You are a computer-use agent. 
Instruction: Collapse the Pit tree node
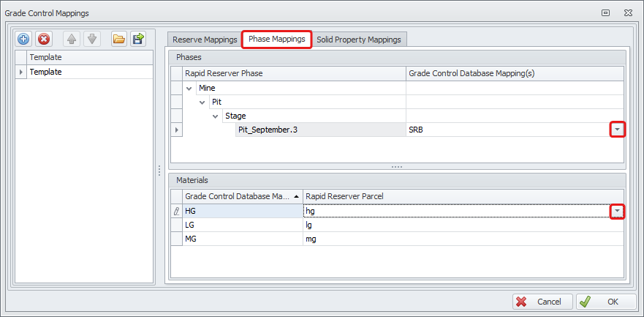(202, 102)
